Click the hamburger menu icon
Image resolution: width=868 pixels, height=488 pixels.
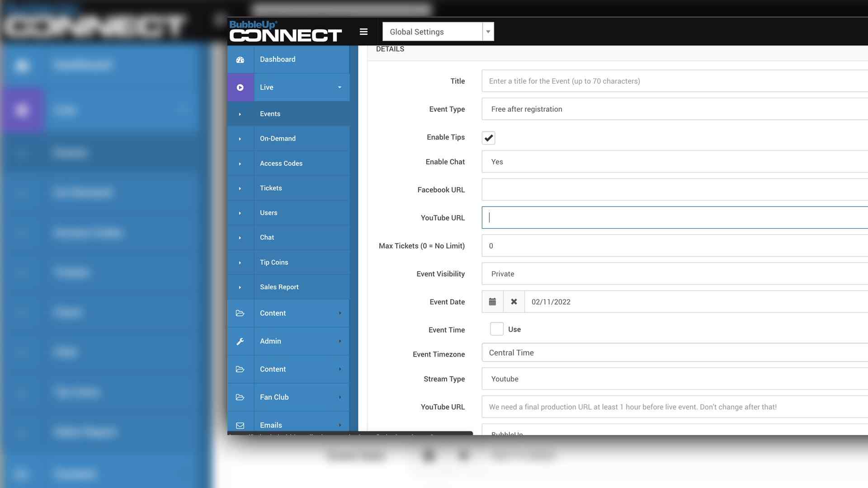pyautogui.click(x=363, y=32)
